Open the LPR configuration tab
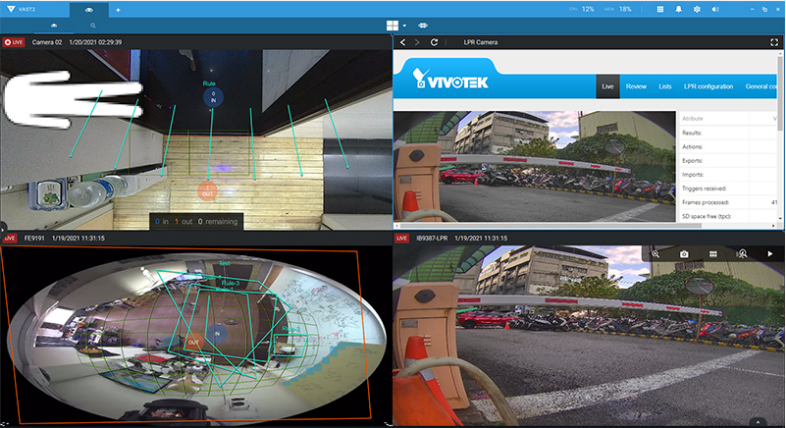The image size is (786, 428). [x=707, y=87]
